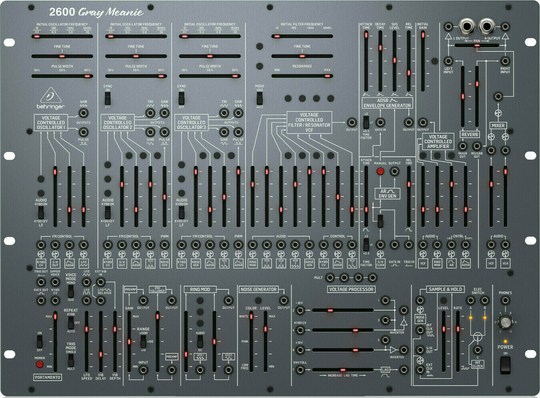Click the large R OUTPUT quarter-inch jack
Image resolution: width=540 pixels, height=398 pixels.
pyautogui.click(x=487, y=27)
